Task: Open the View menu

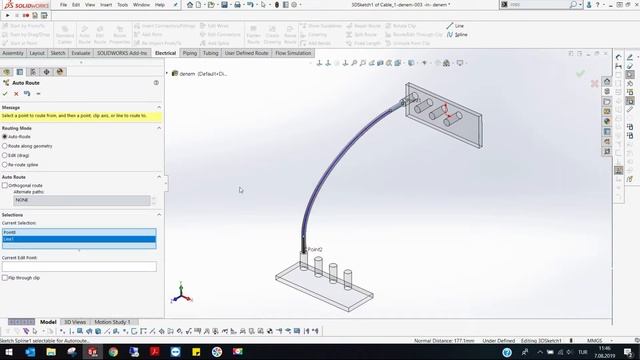Action: click(90, 5)
